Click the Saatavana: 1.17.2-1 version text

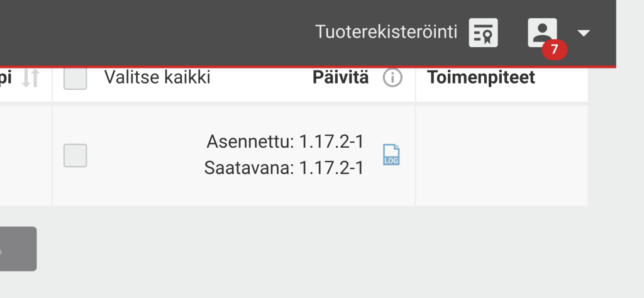[x=284, y=168]
